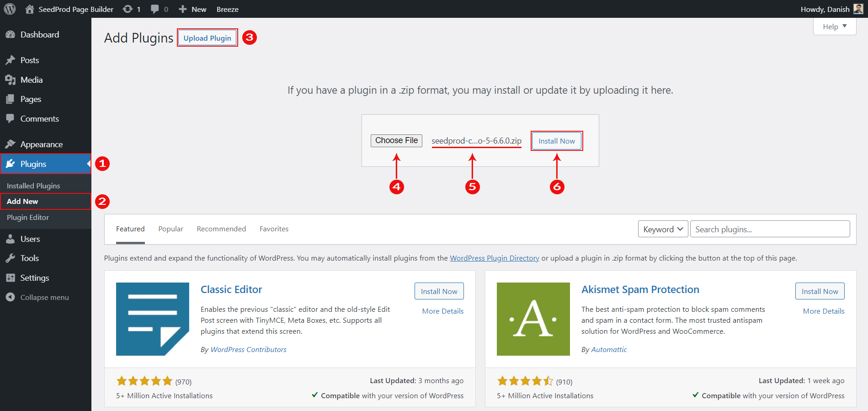The width and height of the screenshot is (868, 411).
Task: Open the Akismet Spam Protection title link
Action: point(640,289)
